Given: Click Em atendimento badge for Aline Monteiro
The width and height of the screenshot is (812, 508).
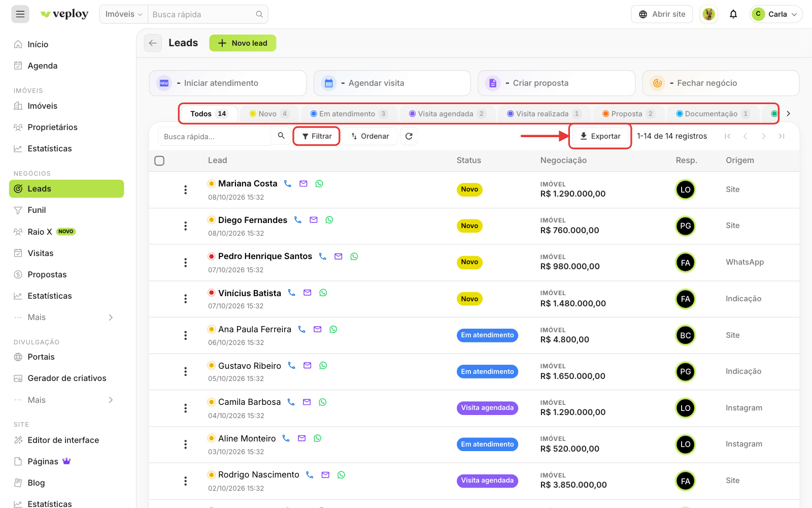Looking at the screenshot, I should (487, 444).
